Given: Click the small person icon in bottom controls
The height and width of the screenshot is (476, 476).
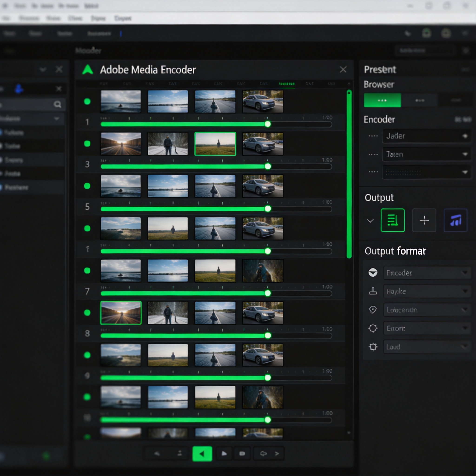Looking at the screenshot, I should 180,453.
